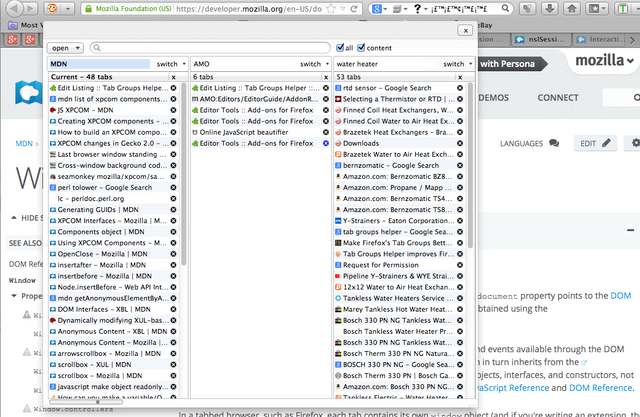
Task: Click the MDN logo on the page
Action: [29, 93]
